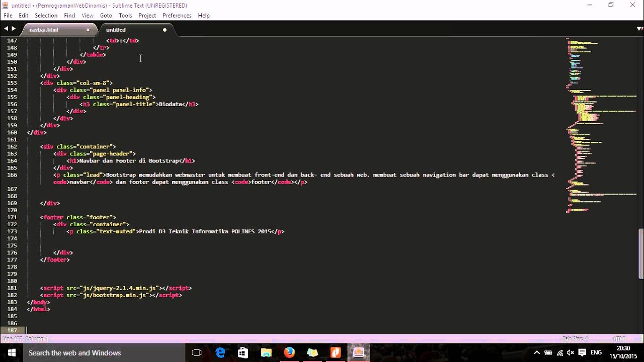Viewport: 644px width, 362px height.
Task: Open the Tools menu
Action: point(125,16)
